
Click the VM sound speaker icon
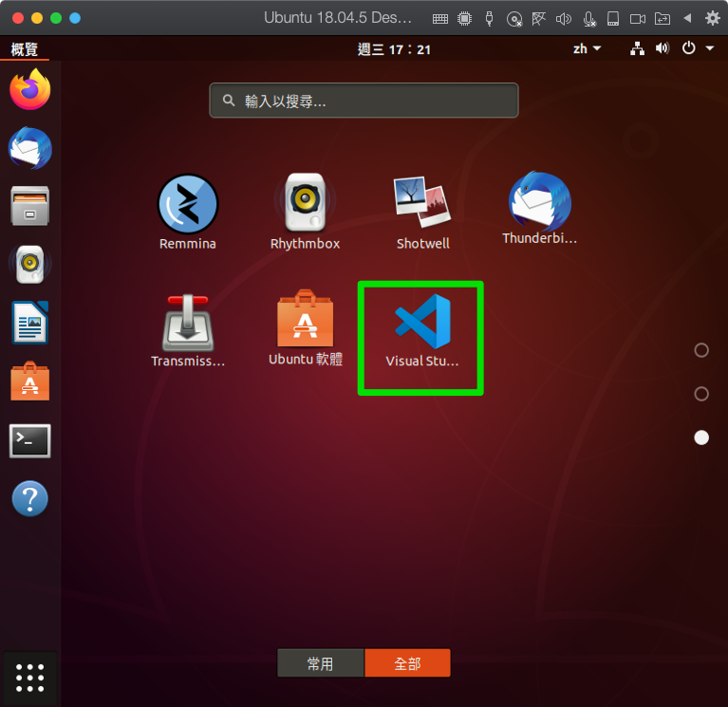pos(564,19)
